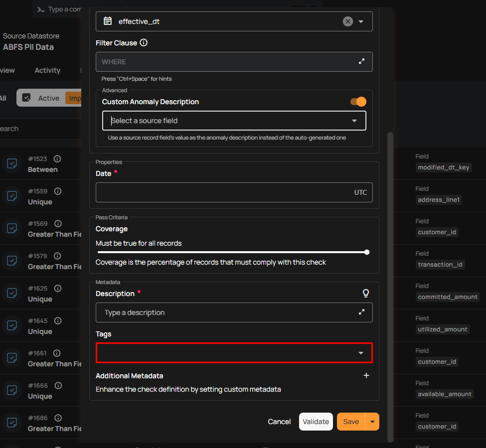Clear the effective_dt field selection
The height and width of the screenshot is (448, 486).
[x=348, y=21]
